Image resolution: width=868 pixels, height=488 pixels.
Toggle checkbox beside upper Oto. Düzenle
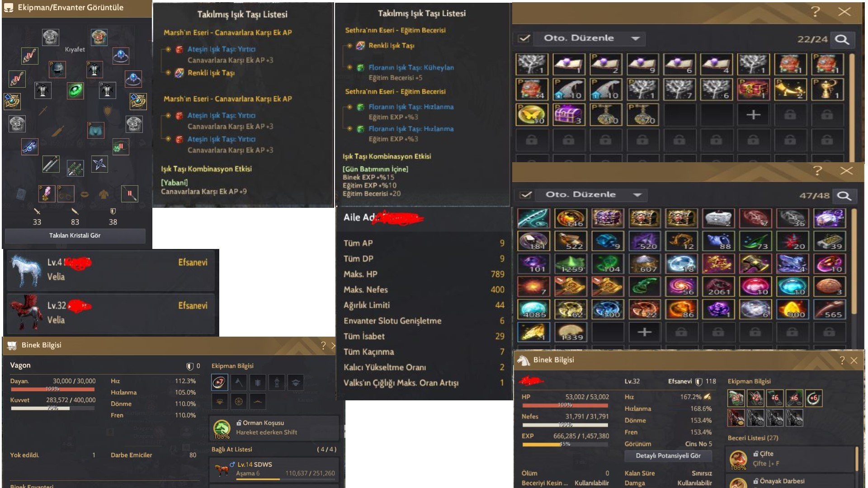coord(524,38)
